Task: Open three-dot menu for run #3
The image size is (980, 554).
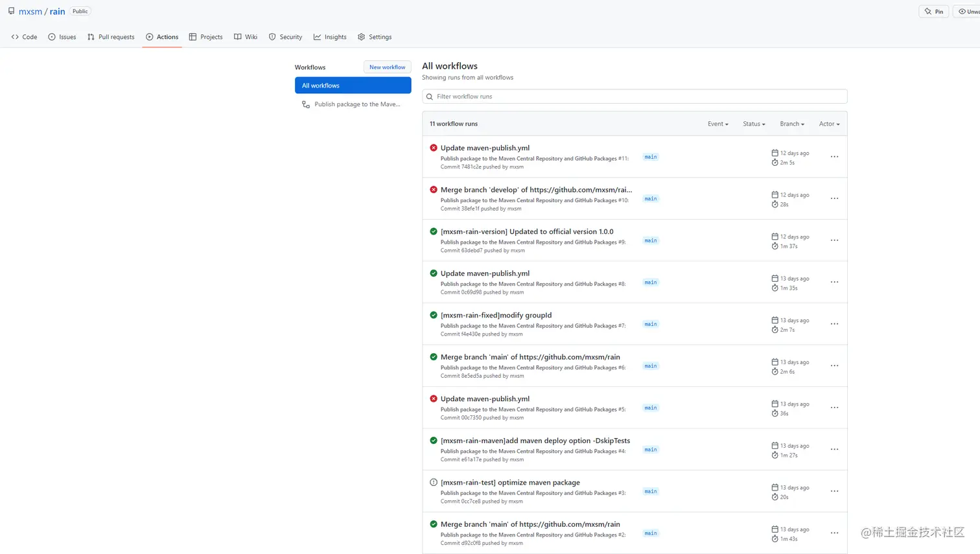Action: click(834, 491)
